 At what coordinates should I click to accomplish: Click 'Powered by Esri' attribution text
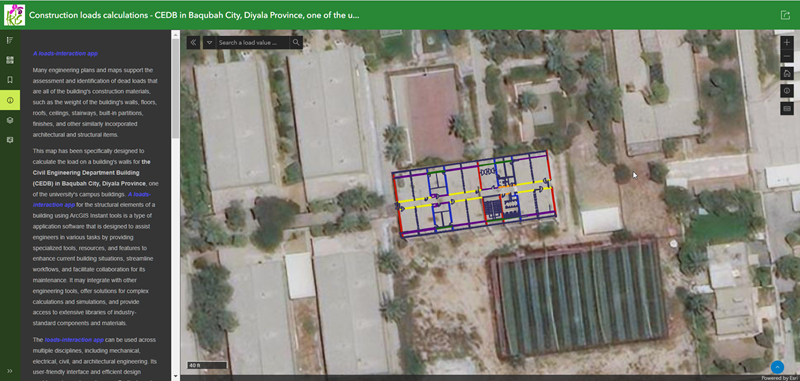[x=780, y=378]
